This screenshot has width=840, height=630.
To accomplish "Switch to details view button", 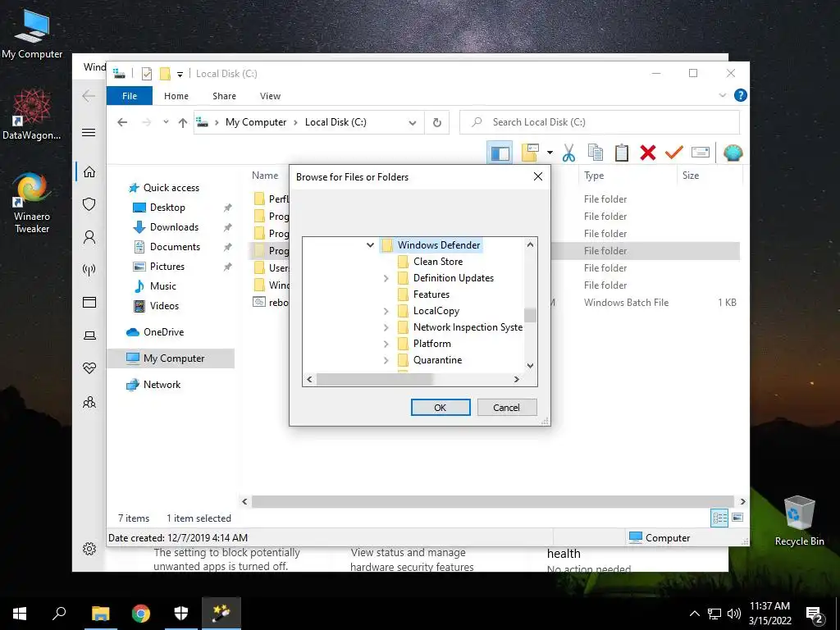I will coord(719,518).
